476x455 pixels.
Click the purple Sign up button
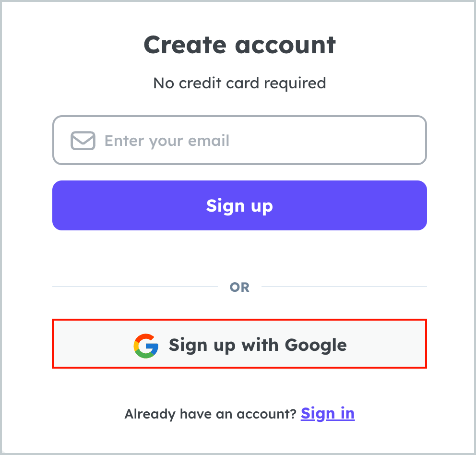pos(239,205)
